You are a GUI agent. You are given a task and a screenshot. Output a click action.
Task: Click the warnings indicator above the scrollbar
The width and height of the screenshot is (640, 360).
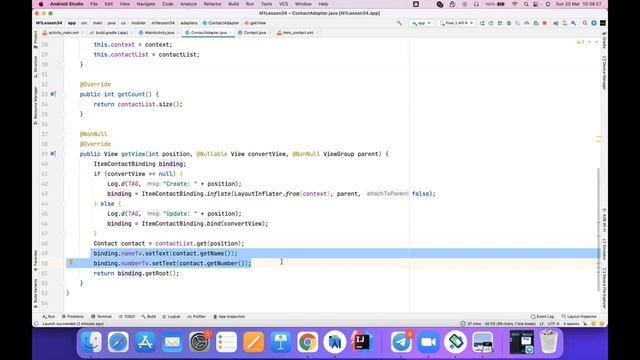click(x=580, y=42)
